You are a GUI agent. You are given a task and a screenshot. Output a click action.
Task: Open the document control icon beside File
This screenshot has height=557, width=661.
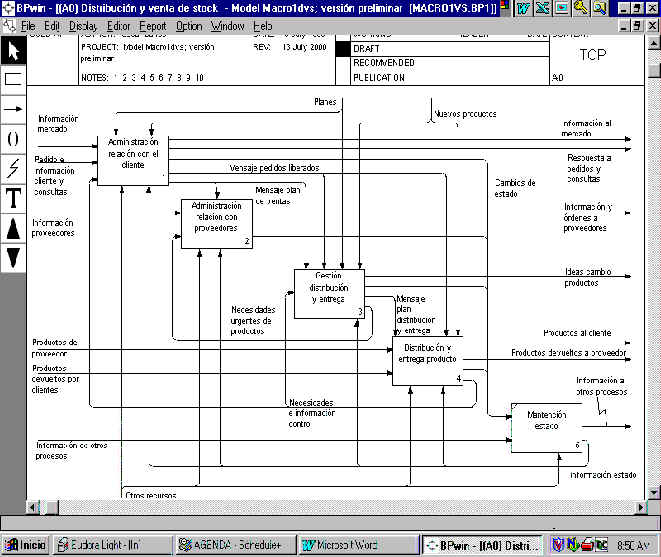click(x=8, y=26)
